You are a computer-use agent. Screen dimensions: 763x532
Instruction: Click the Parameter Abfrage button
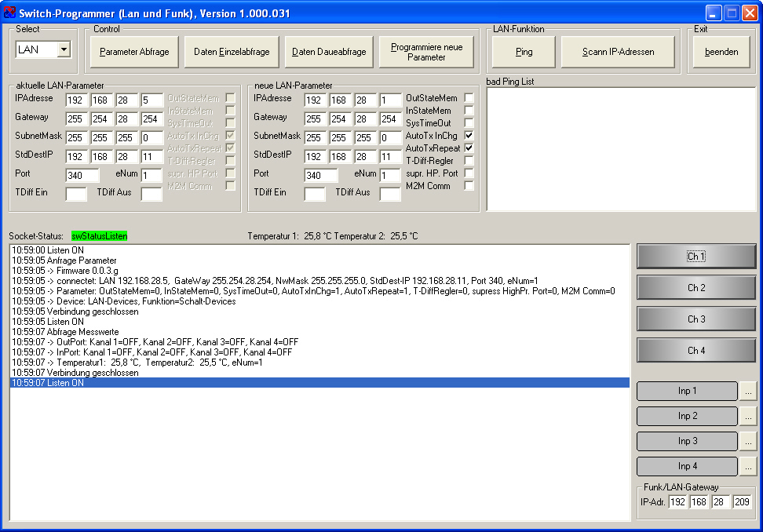pos(134,52)
